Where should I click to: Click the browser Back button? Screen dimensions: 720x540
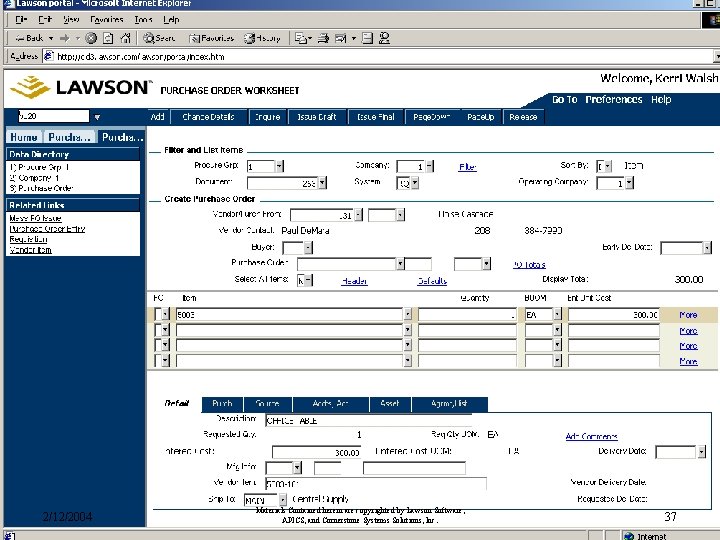pyautogui.click(x=30, y=38)
